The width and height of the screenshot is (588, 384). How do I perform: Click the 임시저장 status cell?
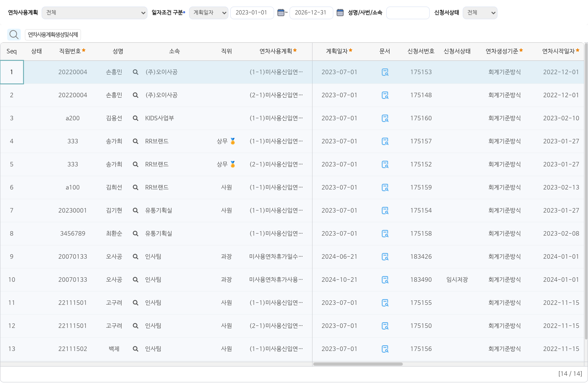click(457, 280)
